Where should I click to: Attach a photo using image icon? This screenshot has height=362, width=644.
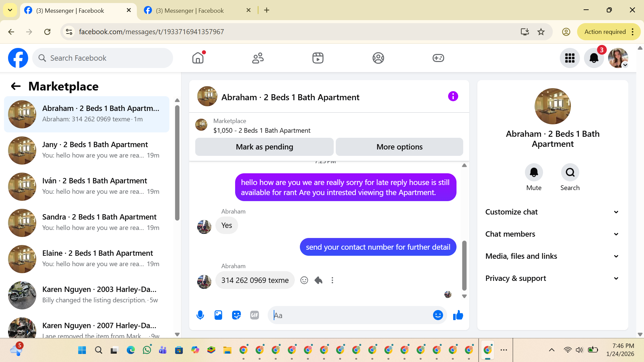pos(218,315)
